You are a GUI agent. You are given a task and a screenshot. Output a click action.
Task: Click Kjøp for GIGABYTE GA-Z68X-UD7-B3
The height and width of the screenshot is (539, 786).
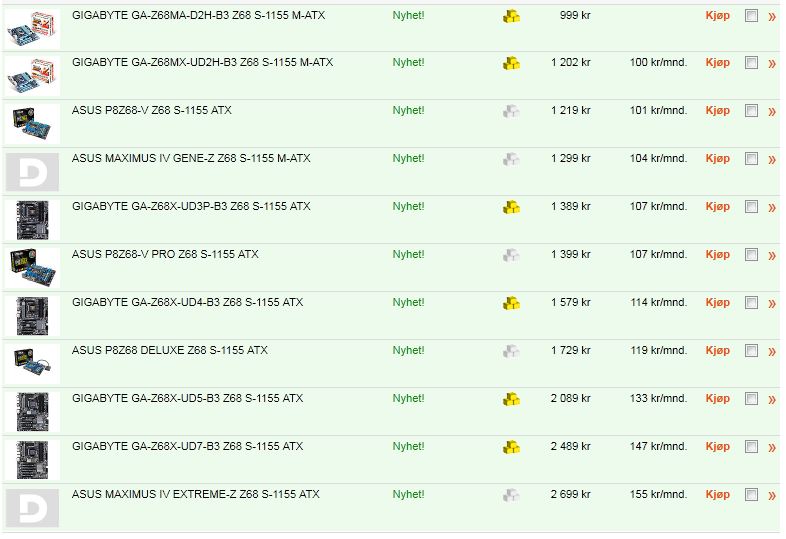point(717,447)
